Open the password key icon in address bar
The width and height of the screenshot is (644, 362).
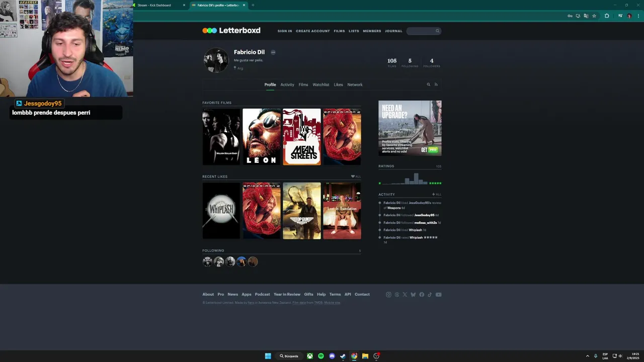[570, 16]
